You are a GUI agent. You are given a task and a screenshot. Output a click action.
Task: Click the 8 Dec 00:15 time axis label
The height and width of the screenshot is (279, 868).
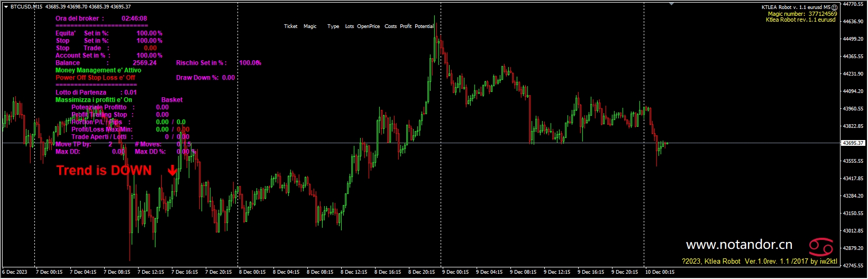(x=252, y=272)
